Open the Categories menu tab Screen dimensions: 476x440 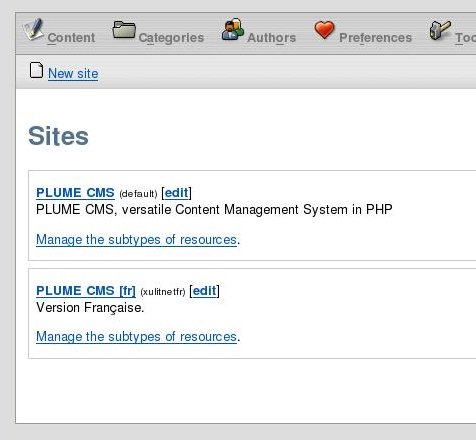(171, 38)
